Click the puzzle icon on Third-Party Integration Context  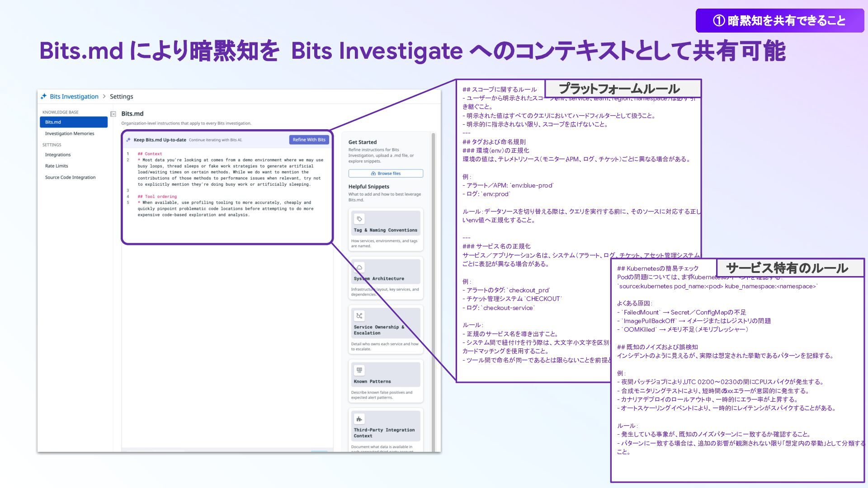[x=359, y=419]
